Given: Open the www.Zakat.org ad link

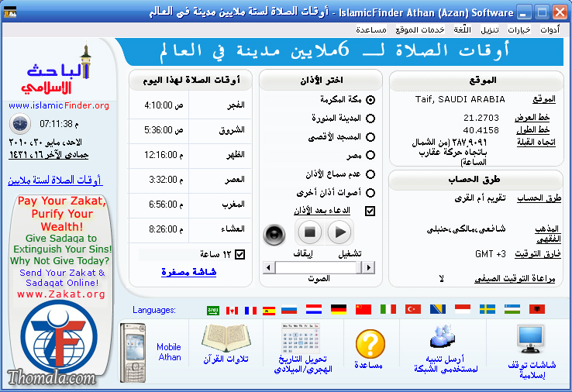Looking at the screenshot, I should tap(61, 294).
